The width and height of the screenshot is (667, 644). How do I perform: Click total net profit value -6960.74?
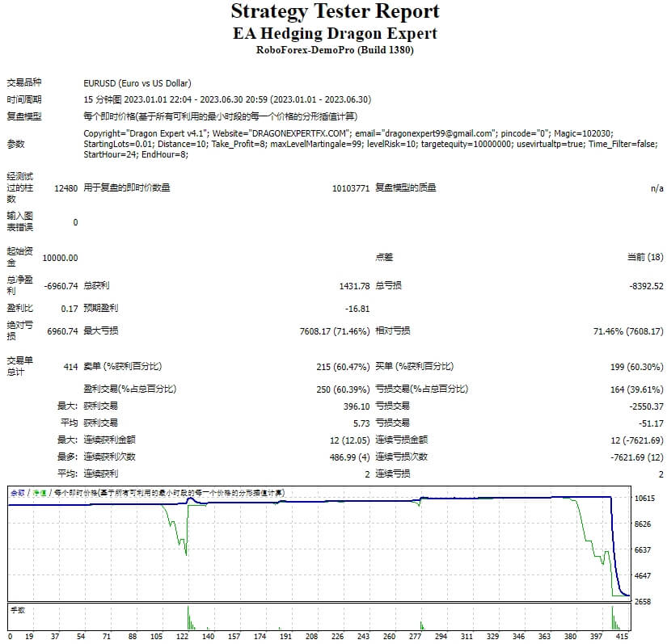click(x=61, y=286)
